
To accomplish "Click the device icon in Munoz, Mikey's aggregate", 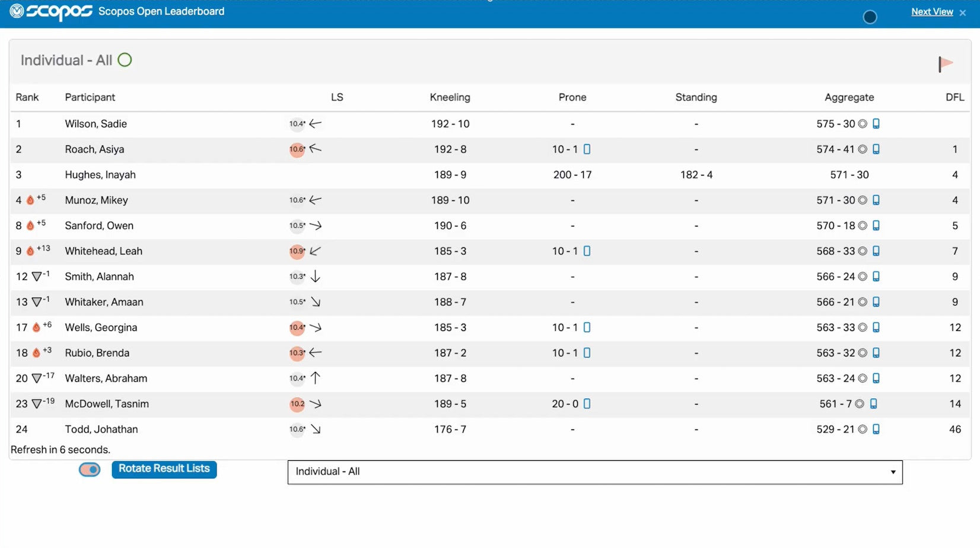I will (x=876, y=200).
